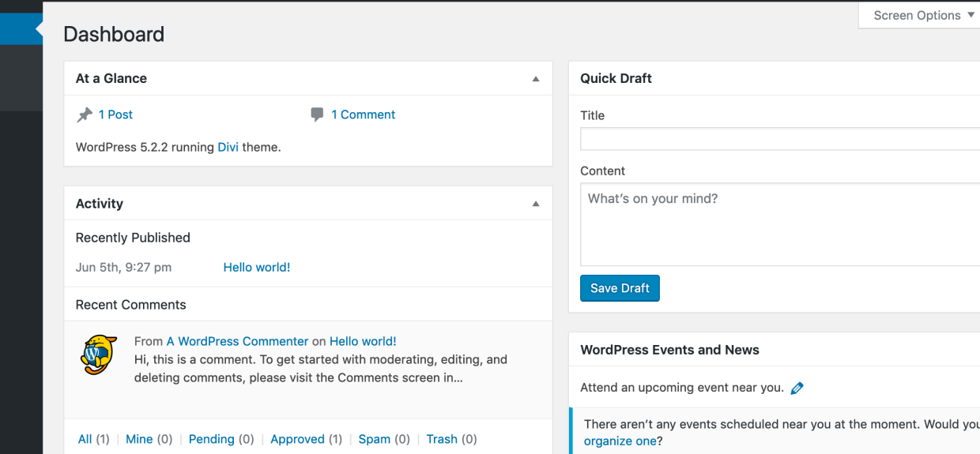
Task: Show Trash comments filter
Action: pyautogui.click(x=442, y=439)
